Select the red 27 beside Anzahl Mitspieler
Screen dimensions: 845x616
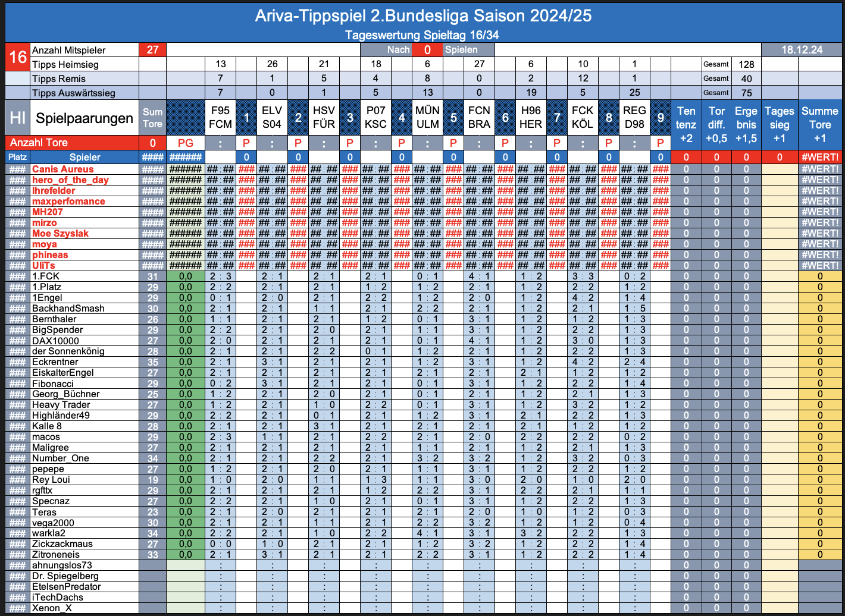[152, 50]
